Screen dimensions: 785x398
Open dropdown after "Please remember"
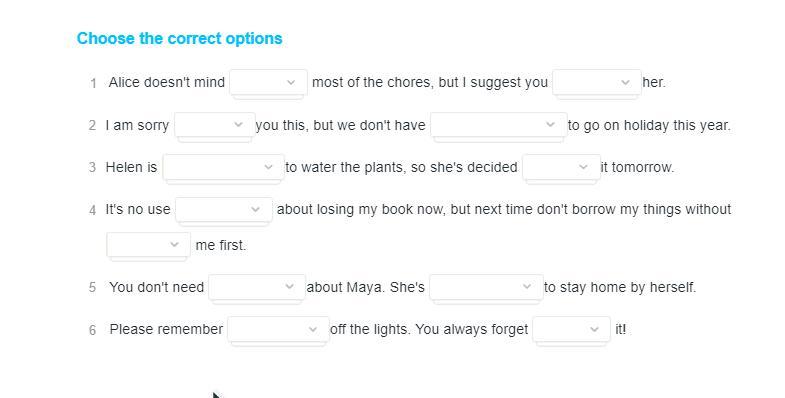(278, 329)
